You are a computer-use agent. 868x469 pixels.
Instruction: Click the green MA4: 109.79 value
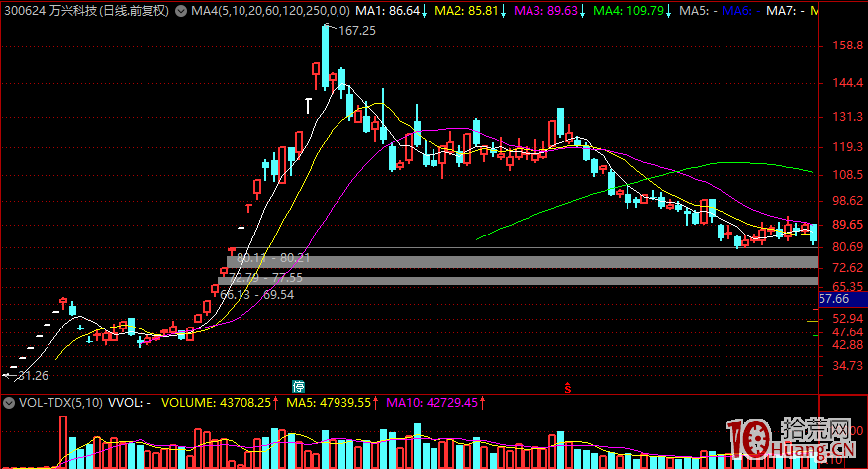click(628, 11)
